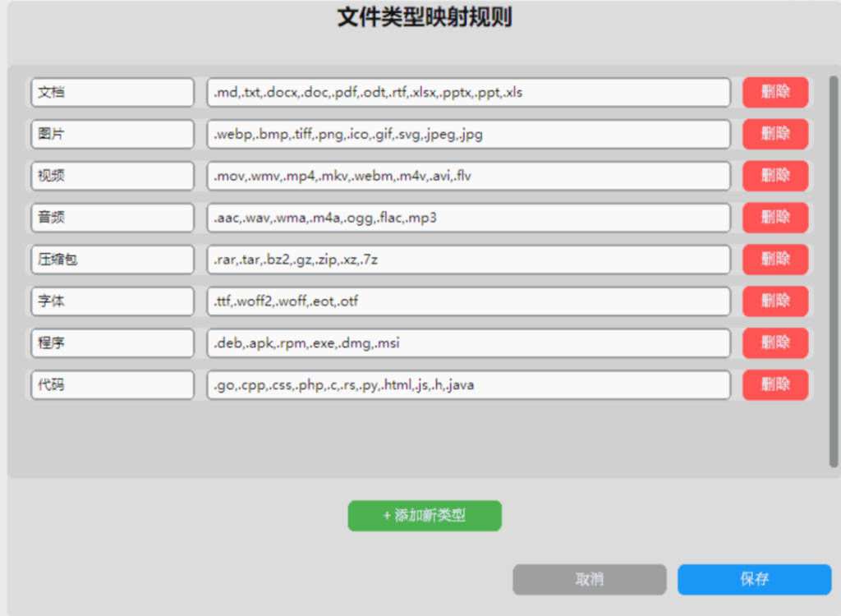Screen dimensions: 841x616
Task: Click the 保存 button
Action: [x=756, y=579]
